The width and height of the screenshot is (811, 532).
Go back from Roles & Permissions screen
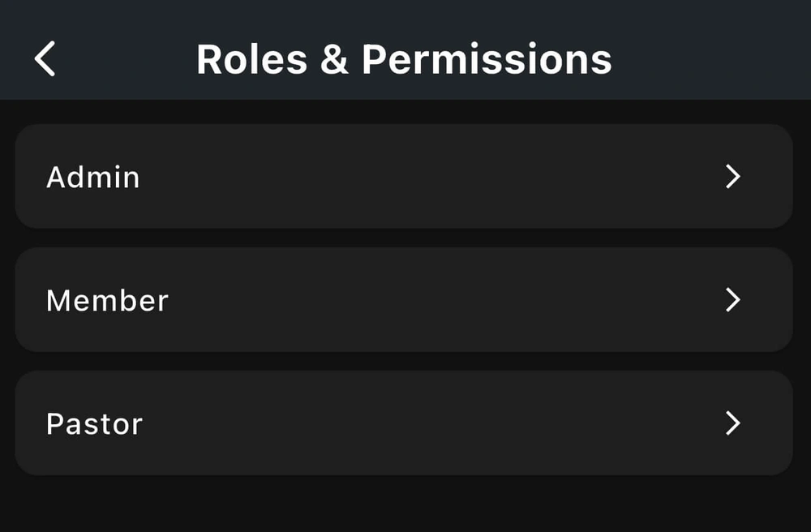[x=45, y=59]
